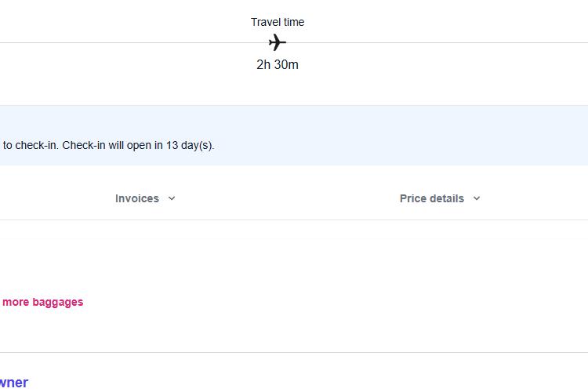Click 'Check-in will open' sentence
Image resolution: width=588 pixels, height=392 pixels.
[138, 146]
